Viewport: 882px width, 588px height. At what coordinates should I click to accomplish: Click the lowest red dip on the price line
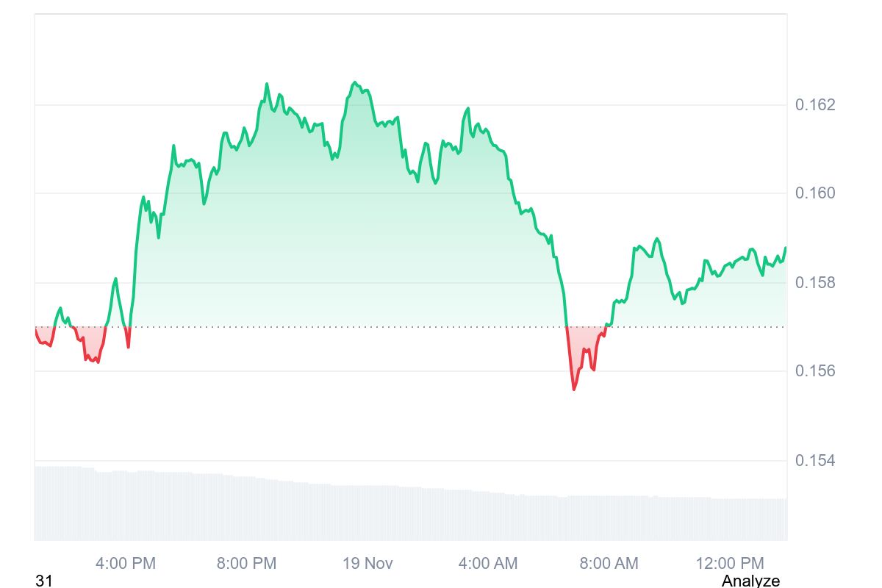574,388
